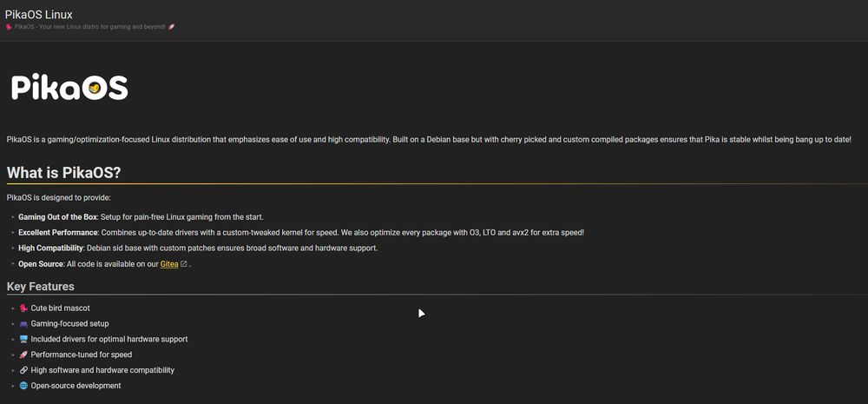Click the external link icon beside Gitea

(x=184, y=264)
